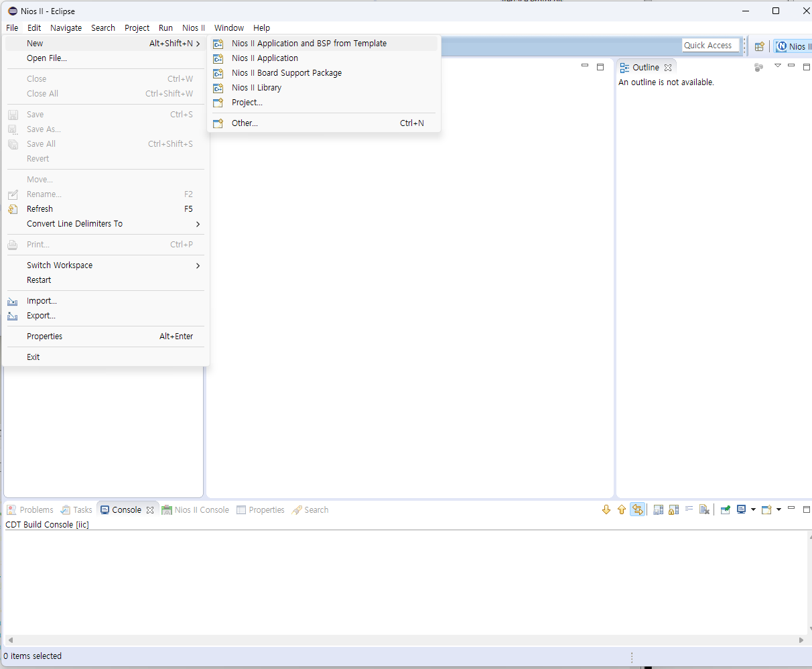Choose Nios II Application in New submenu
812x669 pixels.
click(x=322, y=58)
